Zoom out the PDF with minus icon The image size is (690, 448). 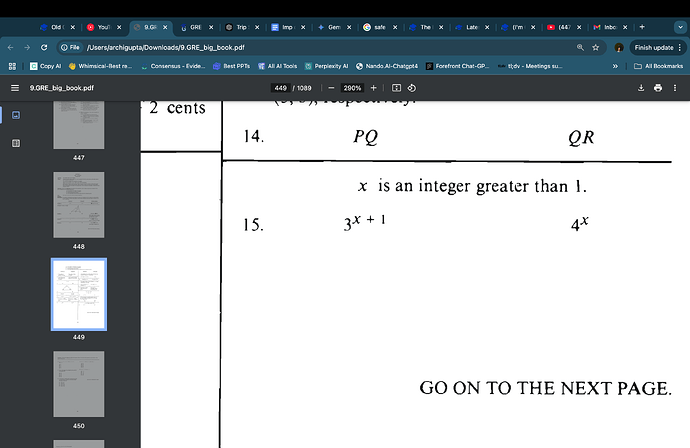[331, 88]
